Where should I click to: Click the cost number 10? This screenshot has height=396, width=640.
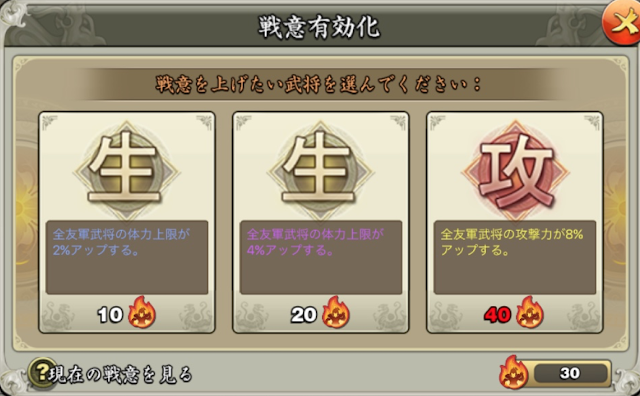click(110, 315)
